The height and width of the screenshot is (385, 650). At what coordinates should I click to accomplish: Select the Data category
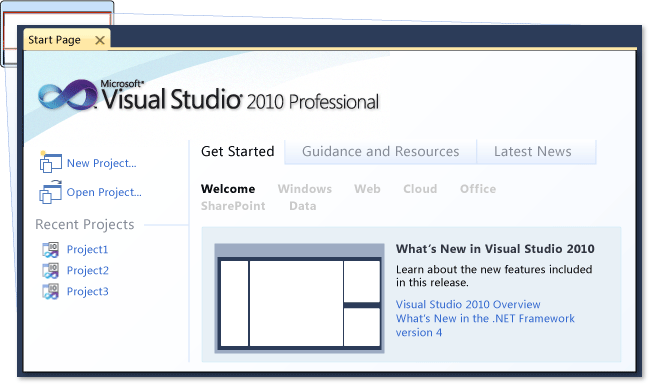(x=303, y=206)
